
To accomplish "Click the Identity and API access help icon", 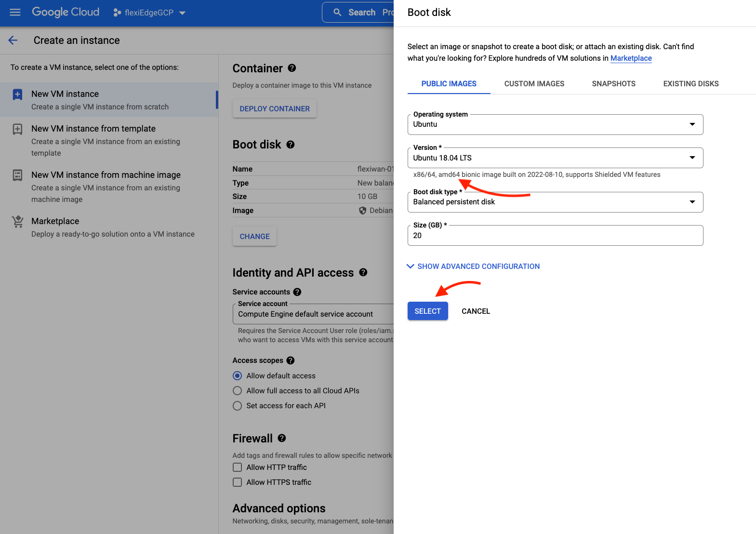I will tap(363, 272).
